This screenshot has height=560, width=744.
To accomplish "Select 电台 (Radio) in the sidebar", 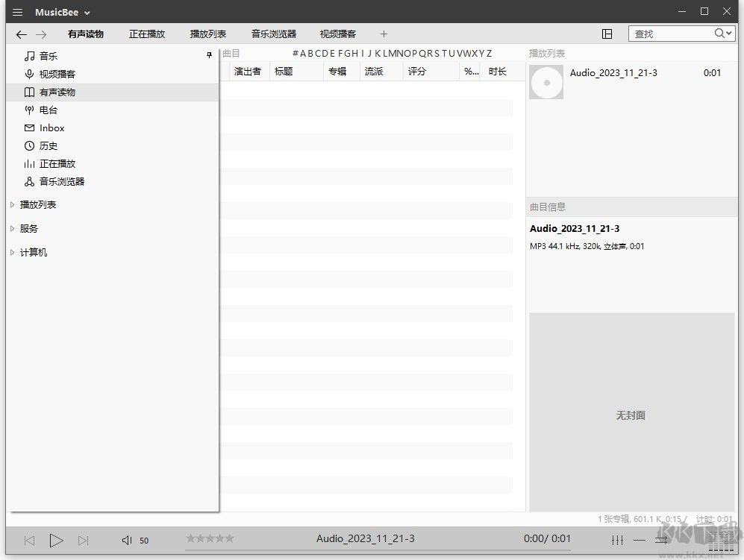I will 49,110.
